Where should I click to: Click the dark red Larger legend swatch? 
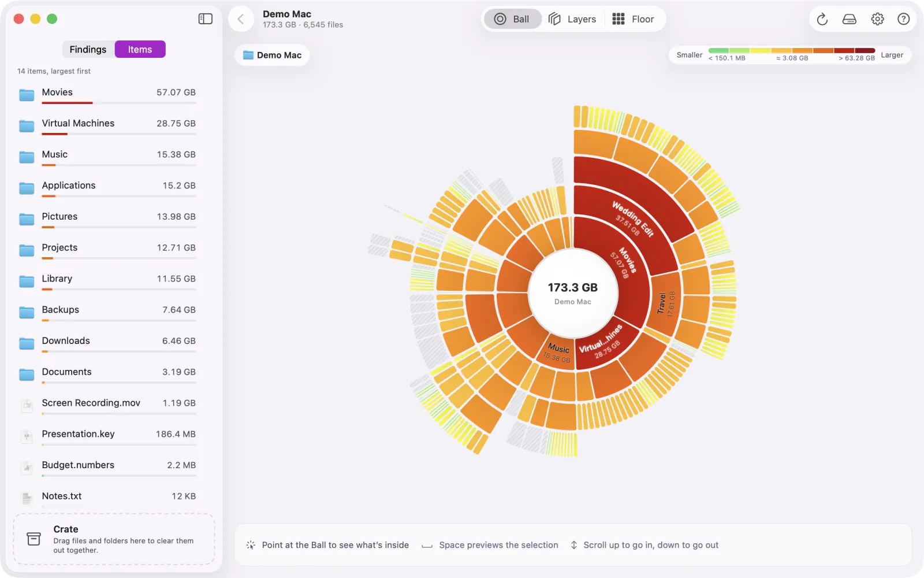click(x=865, y=51)
